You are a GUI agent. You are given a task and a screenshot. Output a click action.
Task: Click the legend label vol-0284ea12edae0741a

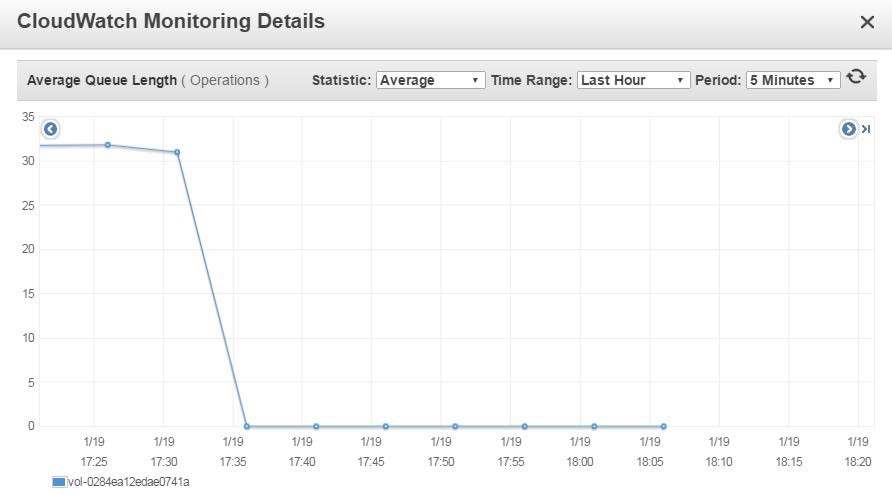[x=129, y=482]
